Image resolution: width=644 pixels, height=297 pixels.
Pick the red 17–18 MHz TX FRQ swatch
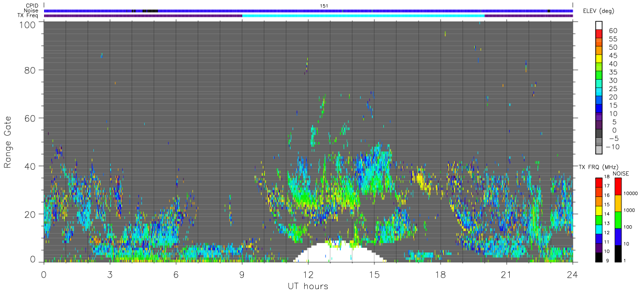click(599, 182)
